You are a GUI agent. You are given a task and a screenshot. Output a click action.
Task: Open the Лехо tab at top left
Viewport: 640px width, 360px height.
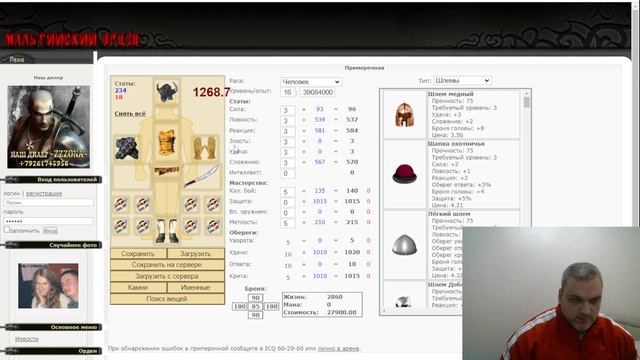pyautogui.click(x=17, y=60)
